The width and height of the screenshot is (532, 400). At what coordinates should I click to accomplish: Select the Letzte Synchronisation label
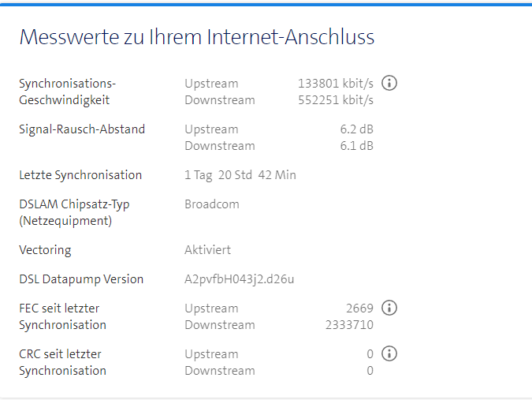pyautogui.click(x=80, y=175)
